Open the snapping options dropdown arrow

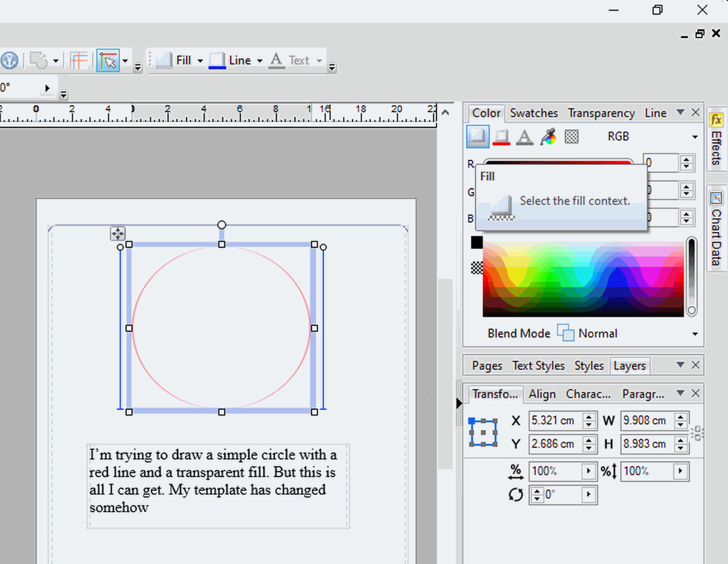click(x=126, y=61)
